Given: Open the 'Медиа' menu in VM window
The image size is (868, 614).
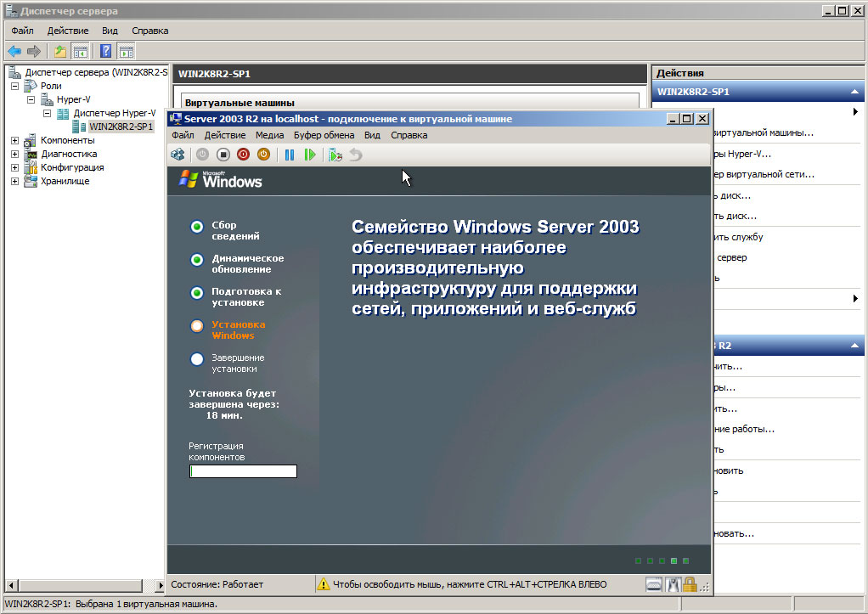Looking at the screenshot, I should [x=269, y=135].
